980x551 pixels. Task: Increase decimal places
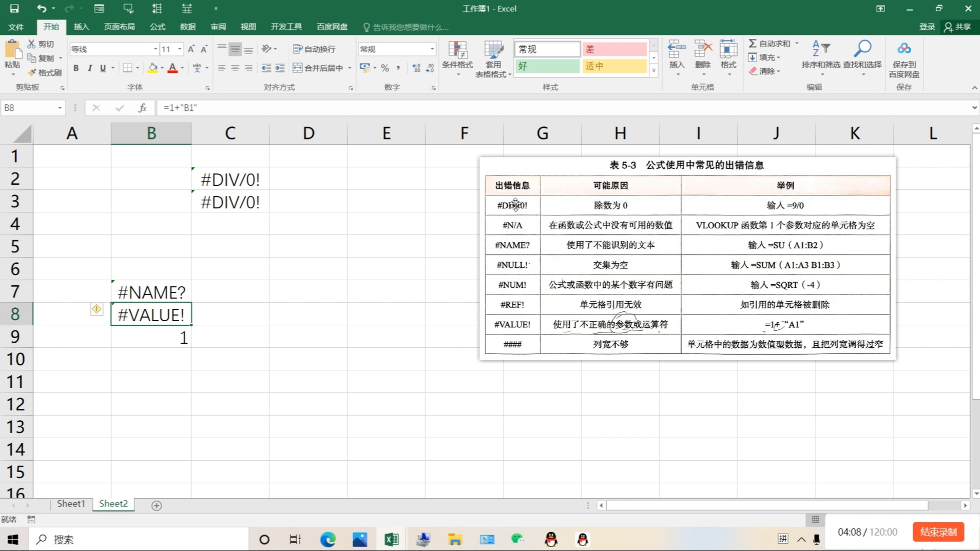pyautogui.click(x=416, y=68)
